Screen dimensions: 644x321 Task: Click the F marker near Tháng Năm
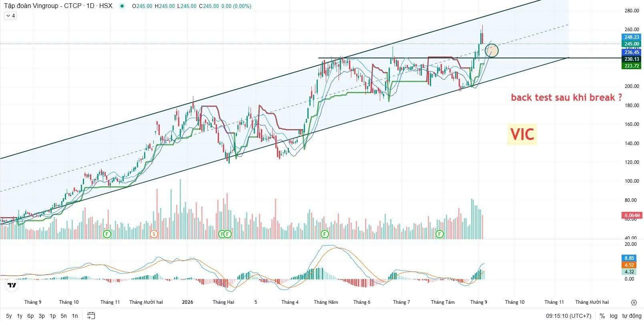click(325, 234)
